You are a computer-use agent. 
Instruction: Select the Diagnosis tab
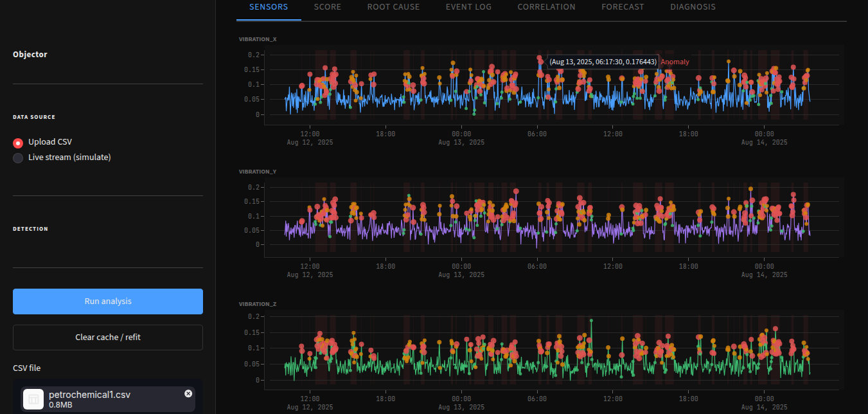pyautogui.click(x=693, y=7)
